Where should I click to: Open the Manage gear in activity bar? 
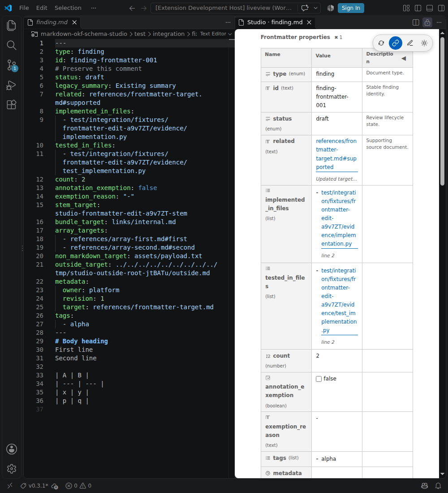tap(12, 469)
